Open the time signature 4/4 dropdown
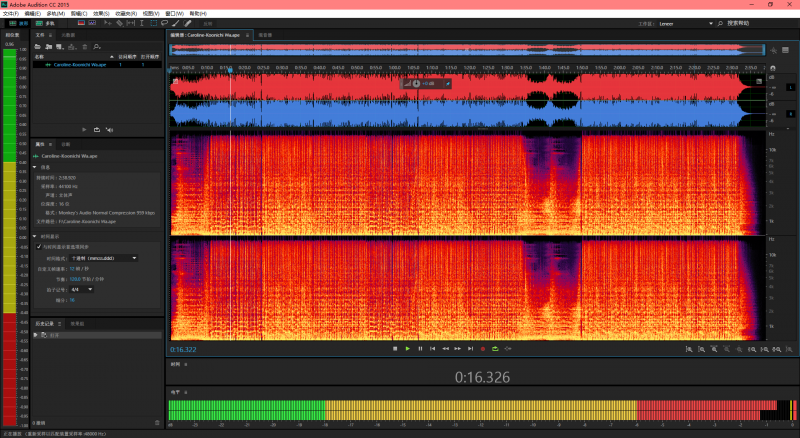The width and height of the screenshot is (800, 438). point(81,289)
